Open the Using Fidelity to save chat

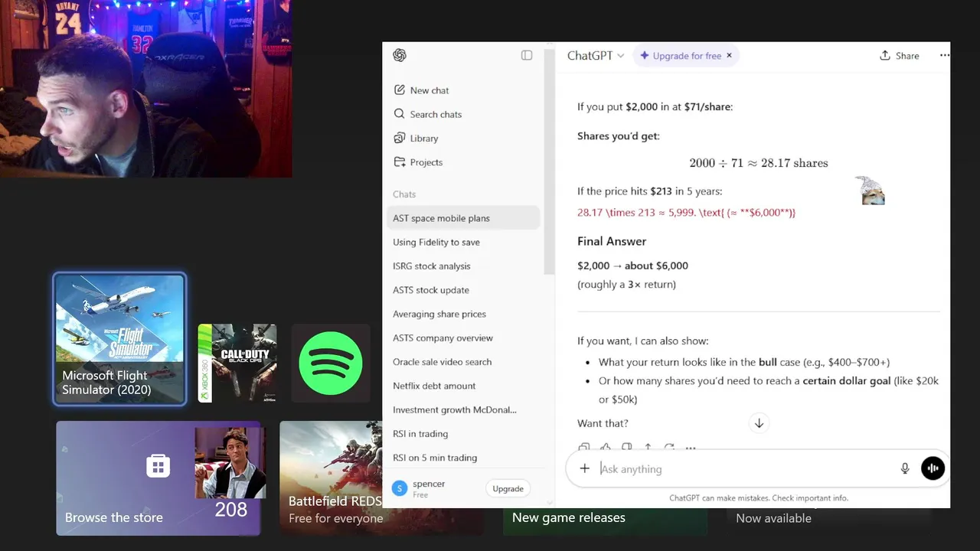[x=464, y=242]
